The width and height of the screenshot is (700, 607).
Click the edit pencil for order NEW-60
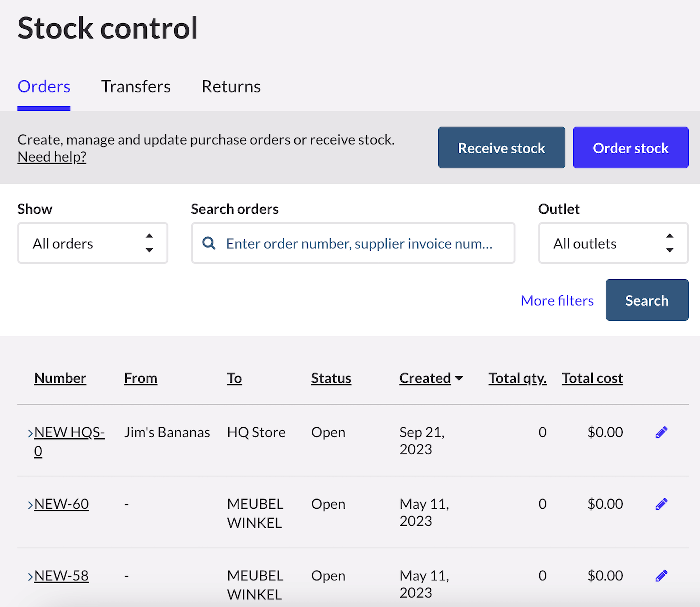pyautogui.click(x=661, y=504)
